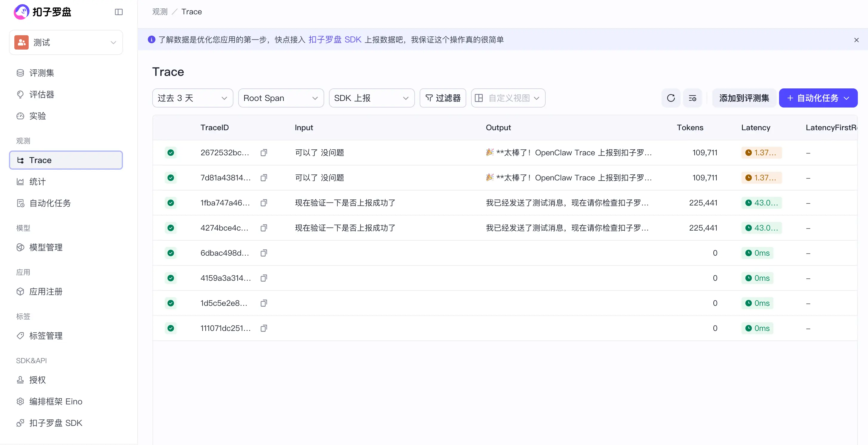Click the 扣子罗盘 logo icon
Viewport: 868px width, 445px height.
[21, 12]
